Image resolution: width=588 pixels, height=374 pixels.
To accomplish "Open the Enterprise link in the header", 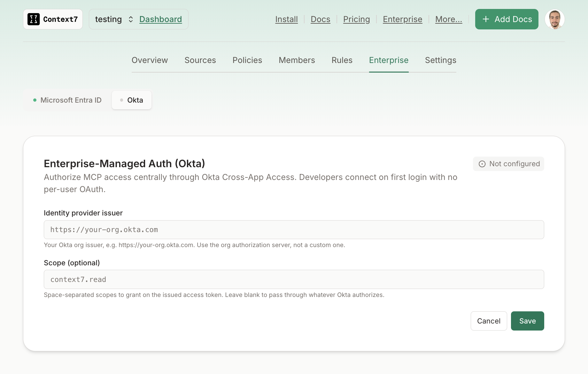I will 402,19.
